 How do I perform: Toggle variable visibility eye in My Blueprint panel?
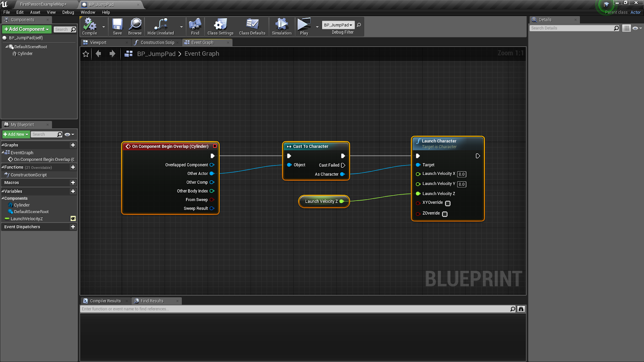point(68,134)
